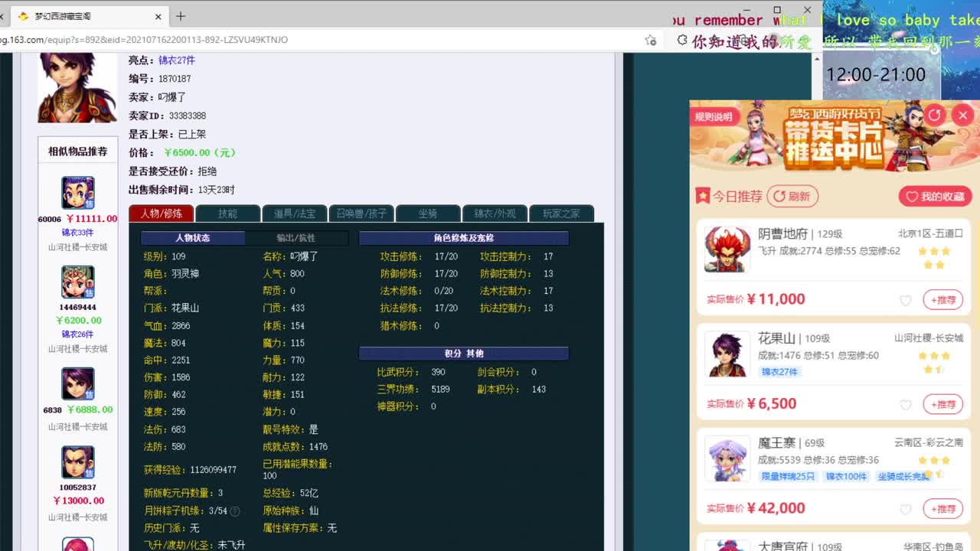This screenshot has height=551, width=980.
Task: Click the 刷新 refresh button
Action: (792, 197)
